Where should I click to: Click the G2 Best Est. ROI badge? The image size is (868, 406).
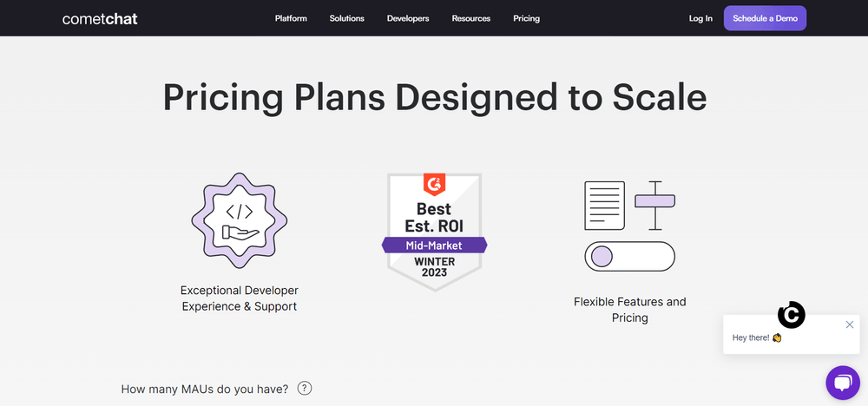pyautogui.click(x=435, y=232)
